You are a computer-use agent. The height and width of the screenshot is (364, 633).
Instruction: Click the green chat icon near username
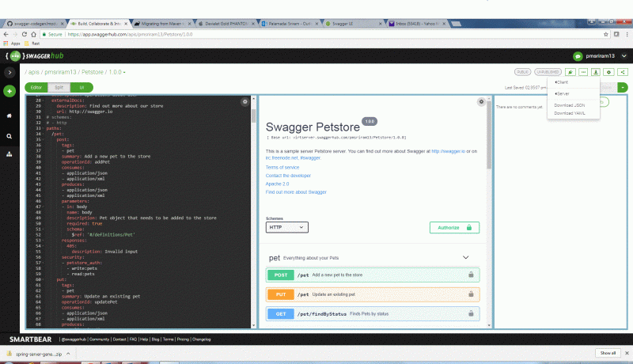point(578,56)
